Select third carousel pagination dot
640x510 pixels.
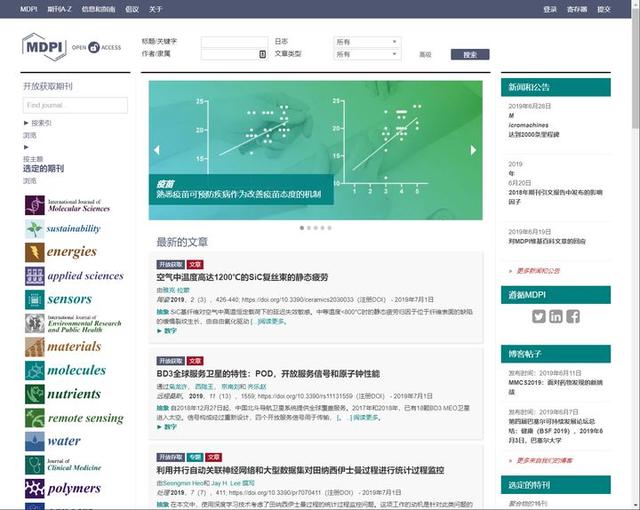[x=316, y=228]
